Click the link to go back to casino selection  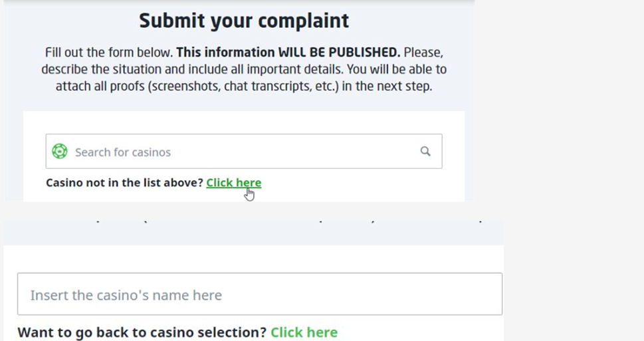click(x=304, y=332)
